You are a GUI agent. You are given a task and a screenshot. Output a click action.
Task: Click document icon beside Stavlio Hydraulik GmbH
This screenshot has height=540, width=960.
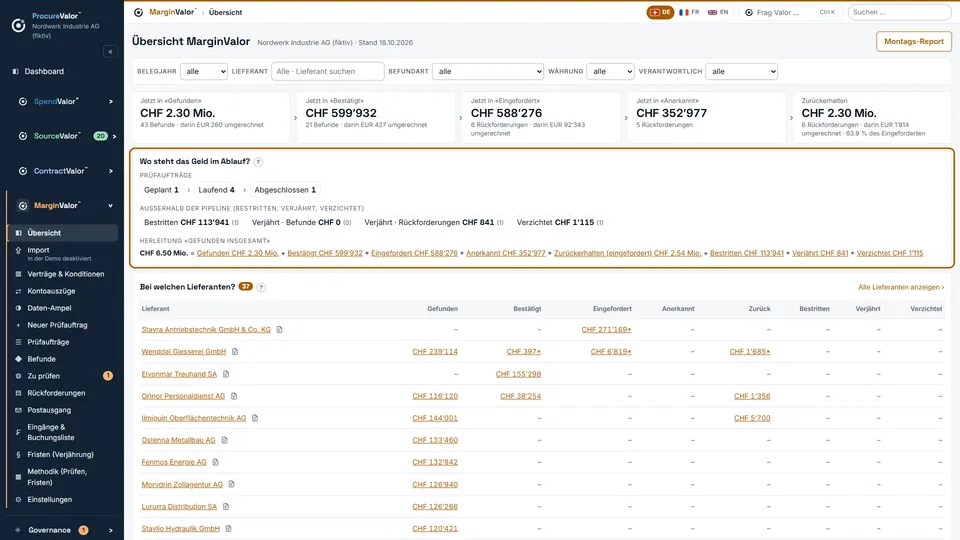(228, 528)
